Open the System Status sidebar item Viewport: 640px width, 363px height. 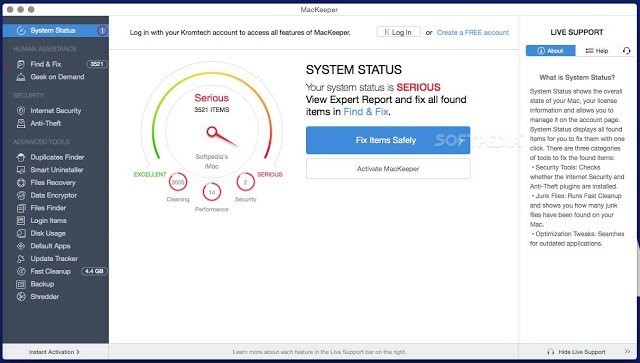coord(56,31)
